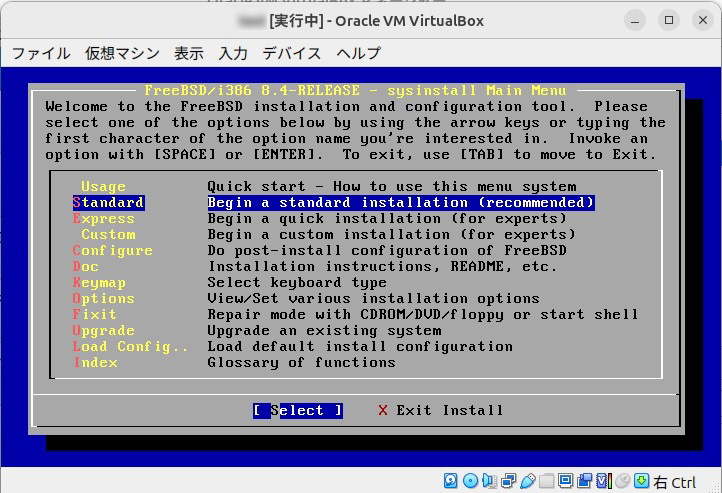
Task: Click 'Load default install configuration' description
Action: pyautogui.click(x=360, y=346)
